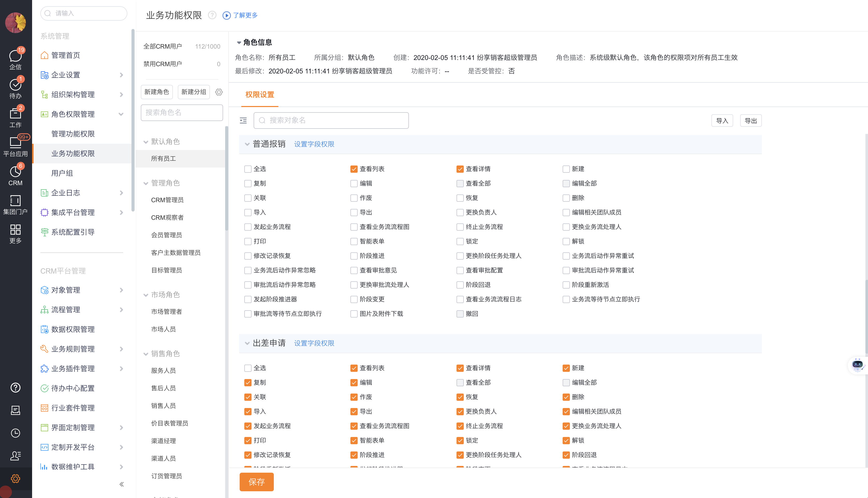Click the 请输入 search box at top
Screen dimensions: 868x498
(x=84, y=13)
